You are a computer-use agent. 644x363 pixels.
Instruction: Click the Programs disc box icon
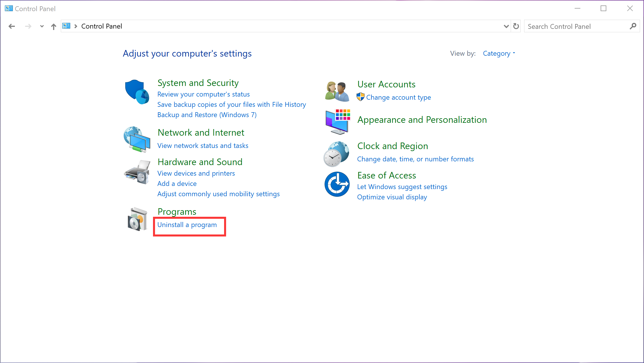click(137, 219)
